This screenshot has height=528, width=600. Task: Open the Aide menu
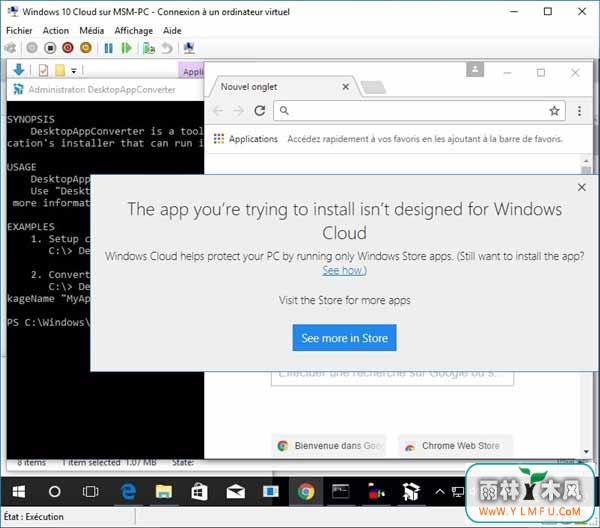[172, 31]
